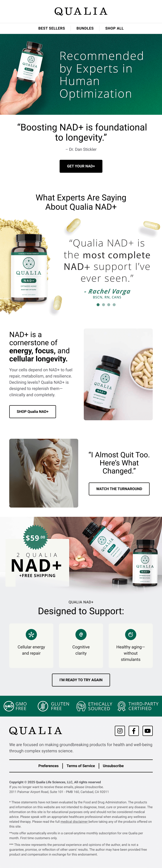Screen dimensions: 162x868
Task: Select the first testimonial carousel dot
Action: pyautogui.click(x=98, y=305)
